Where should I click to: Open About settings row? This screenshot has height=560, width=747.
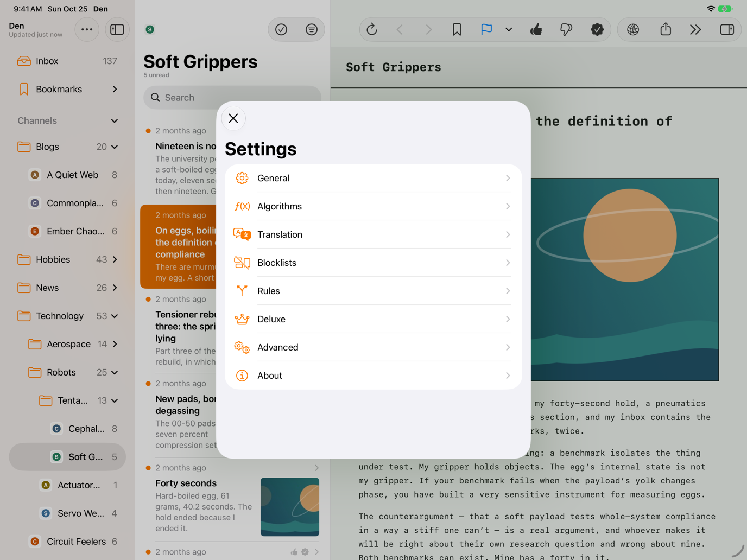point(373,376)
